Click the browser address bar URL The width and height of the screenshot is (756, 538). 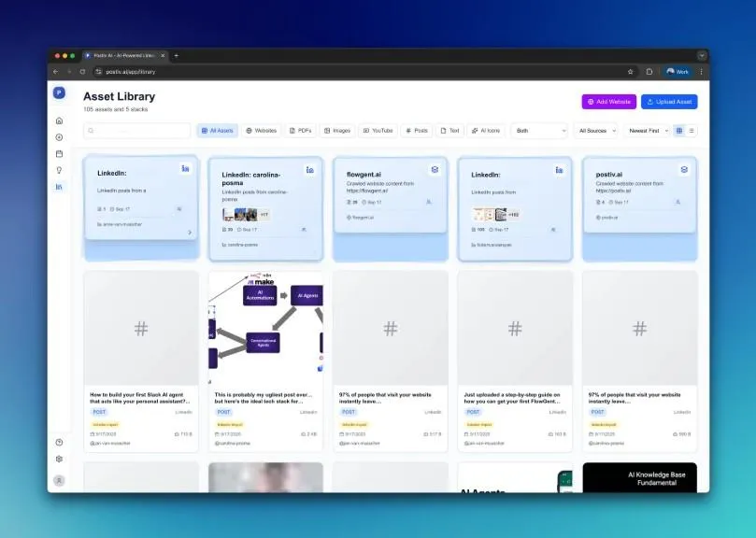coord(131,72)
